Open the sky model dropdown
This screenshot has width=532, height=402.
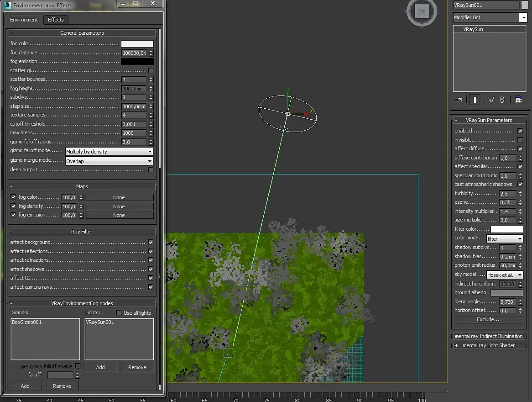[504, 275]
